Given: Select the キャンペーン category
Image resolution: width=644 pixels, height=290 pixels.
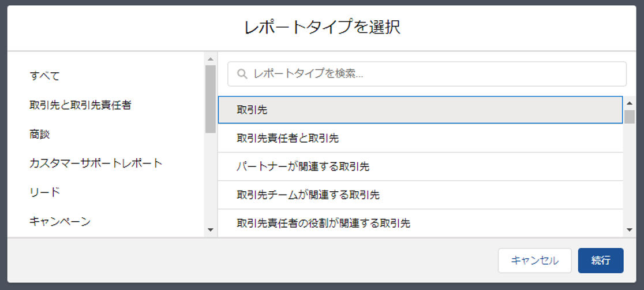Looking at the screenshot, I should tap(60, 222).
